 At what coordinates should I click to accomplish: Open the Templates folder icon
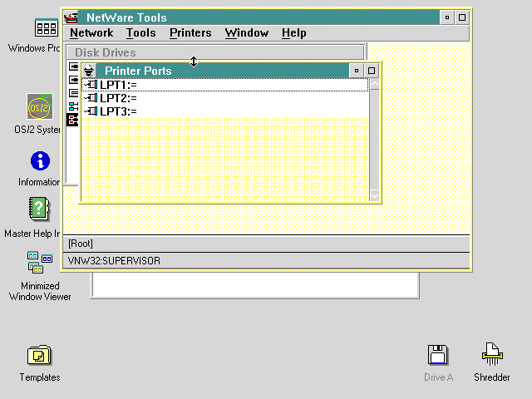[x=39, y=355]
